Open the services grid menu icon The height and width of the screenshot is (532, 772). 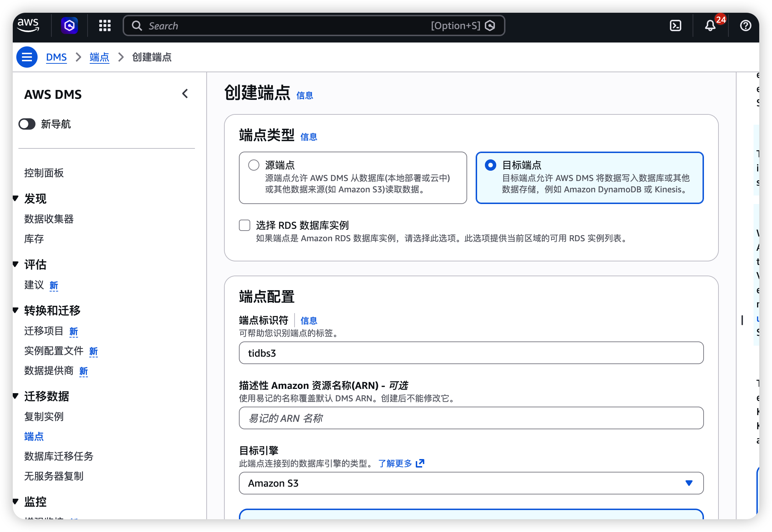pyautogui.click(x=105, y=26)
